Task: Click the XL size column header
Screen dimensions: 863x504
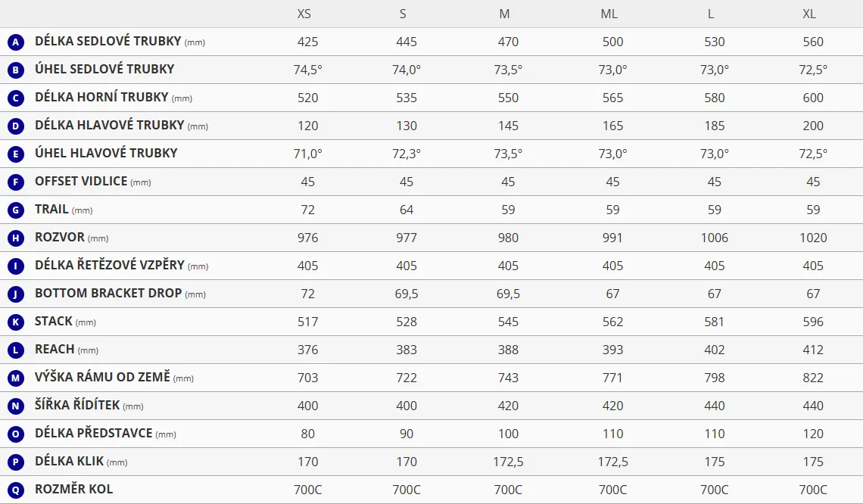Action: [x=809, y=14]
